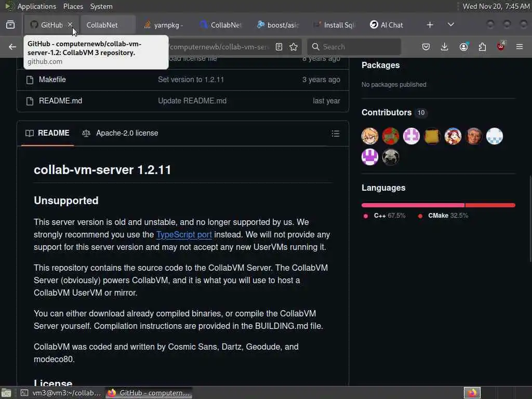Open the purple pixel avatar in second row
Image resolution: width=532 pixels, height=399 pixels.
370,157
